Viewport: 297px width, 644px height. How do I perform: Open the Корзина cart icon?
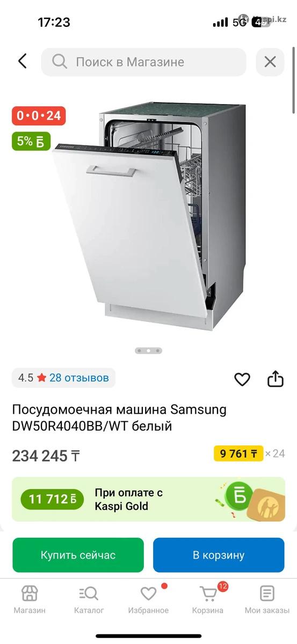click(208, 594)
